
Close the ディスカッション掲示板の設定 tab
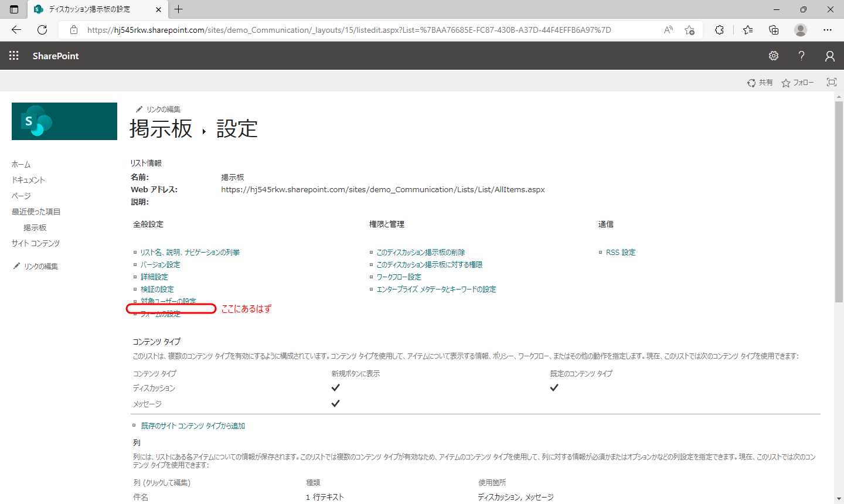pos(159,9)
